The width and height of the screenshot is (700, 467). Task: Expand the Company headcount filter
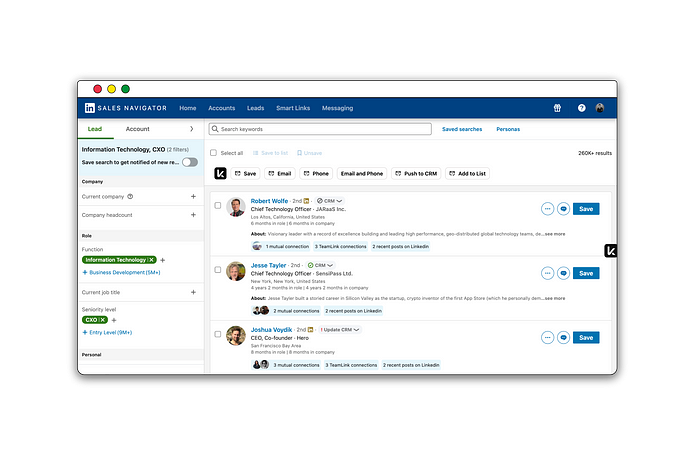tap(193, 215)
